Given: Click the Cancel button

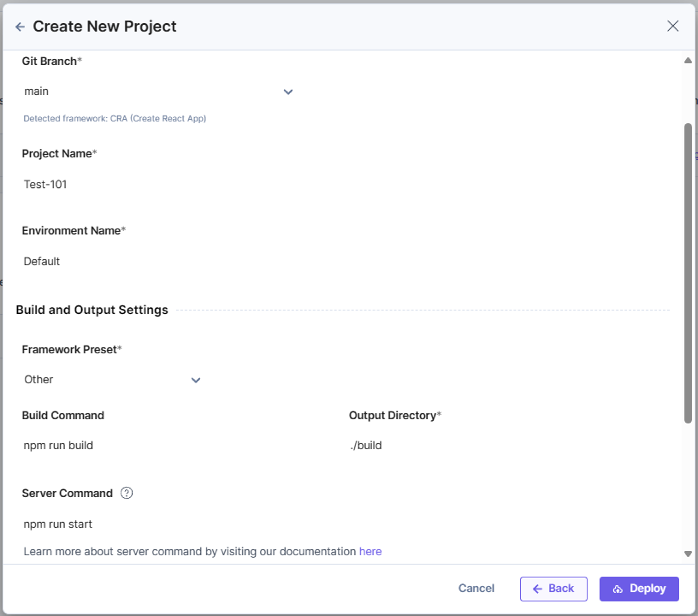Looking at the screenshot, I should 476,588.
